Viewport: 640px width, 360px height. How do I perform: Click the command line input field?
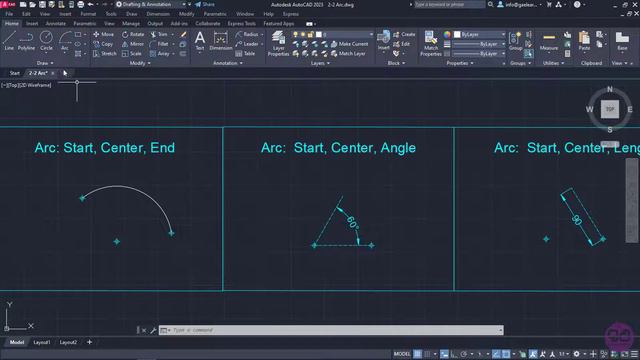(x=331, y=330)
